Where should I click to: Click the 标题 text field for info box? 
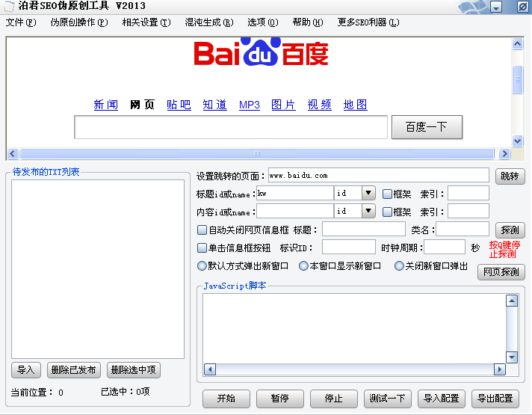[364, 230]
